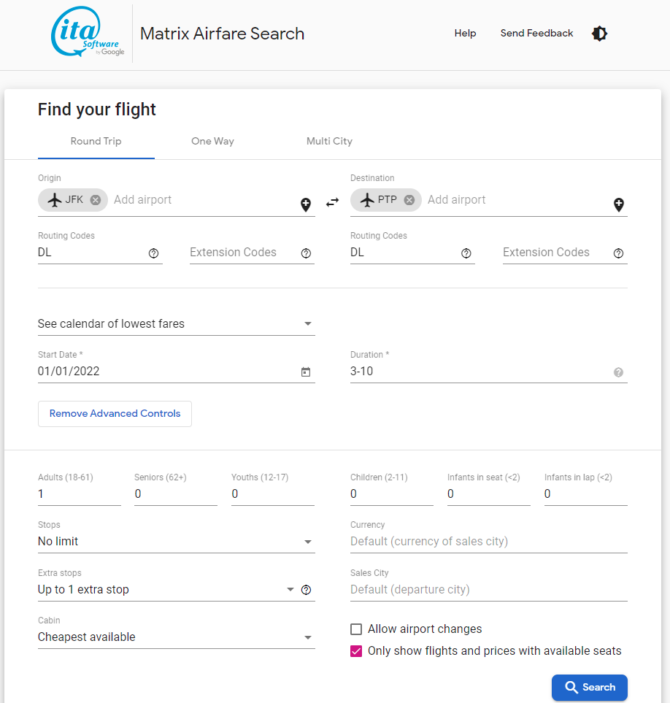This screenshot has width=670, height=703.
Task: Expand the See calendar of lowest fares dropdown
Action: [x=176, y=324]
